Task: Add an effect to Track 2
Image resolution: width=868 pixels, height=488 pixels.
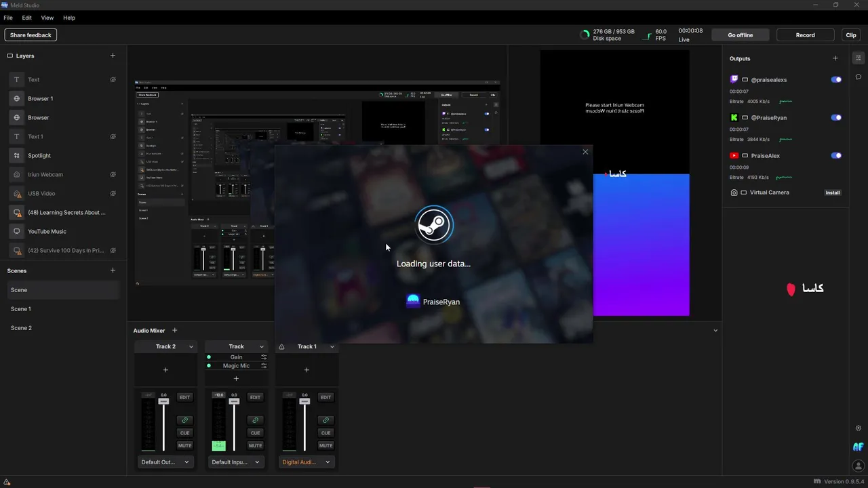Action: pos(165,370)
